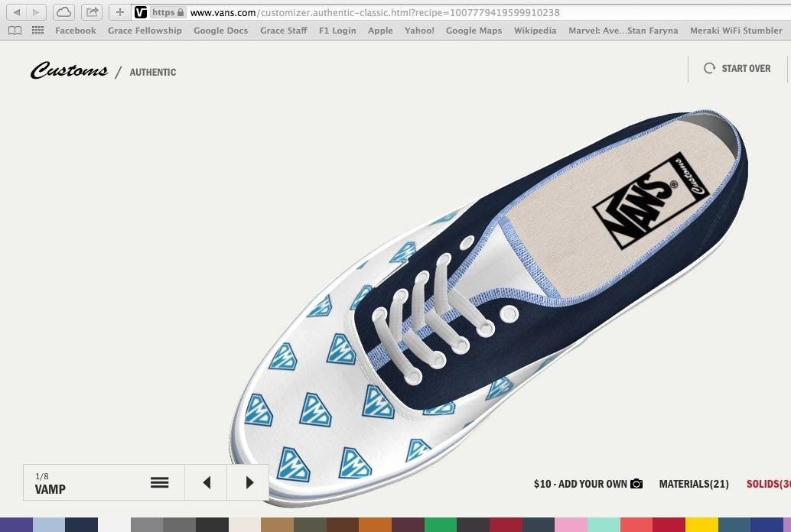Image resolution: width=791 pixels, height=532 pixels.
Task: Click the 1/8 VAMP part label
Action: [x=50, y=483]
